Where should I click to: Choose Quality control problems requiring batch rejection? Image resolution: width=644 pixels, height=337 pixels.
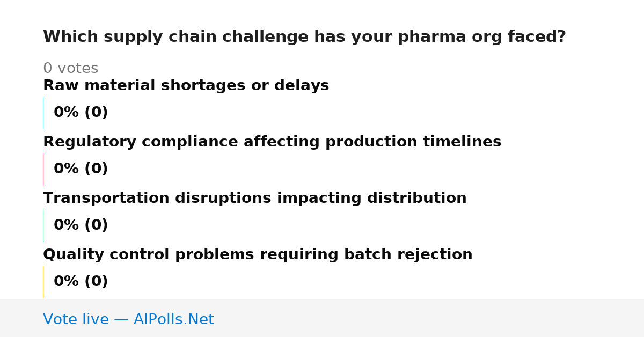[258, 255]
